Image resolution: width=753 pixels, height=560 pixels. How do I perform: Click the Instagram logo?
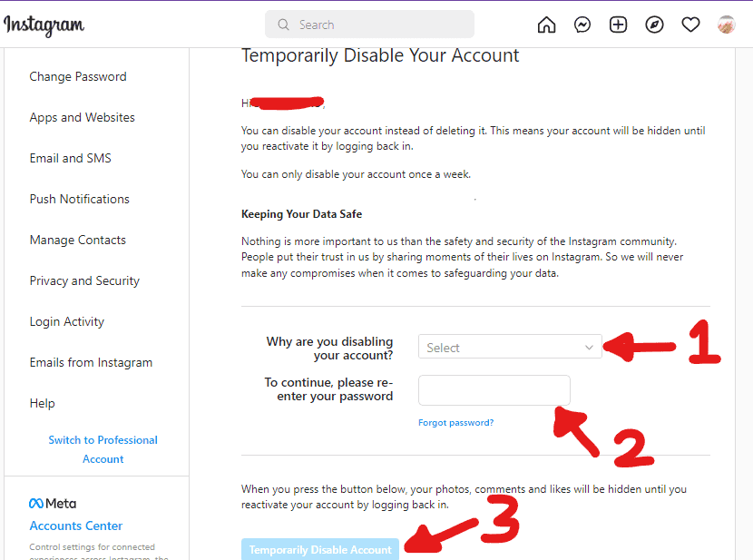pyautogui.click(x=44, y=25)
